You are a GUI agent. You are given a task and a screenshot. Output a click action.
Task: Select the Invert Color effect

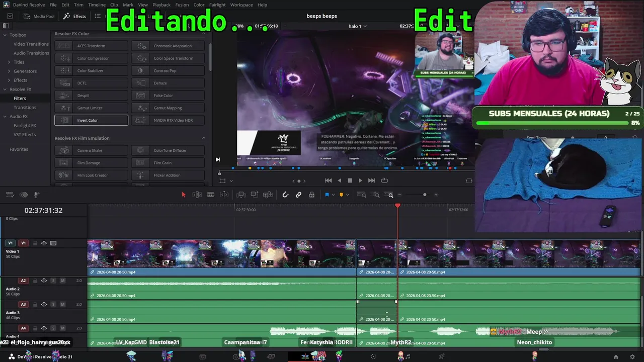pos(91,120)
